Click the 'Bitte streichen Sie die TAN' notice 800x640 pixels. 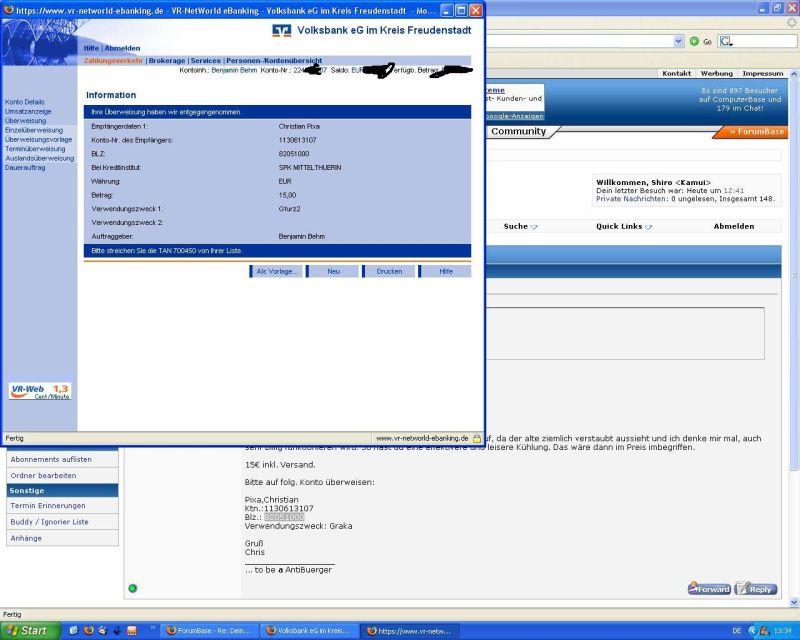pos(167,251)
